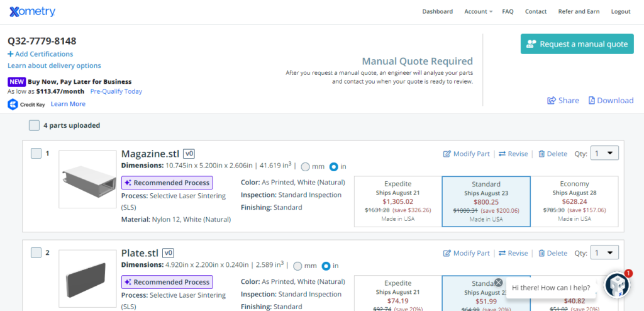
Task: Click the NEW badge next to Buy Now
Action: (x=17, y=81)
